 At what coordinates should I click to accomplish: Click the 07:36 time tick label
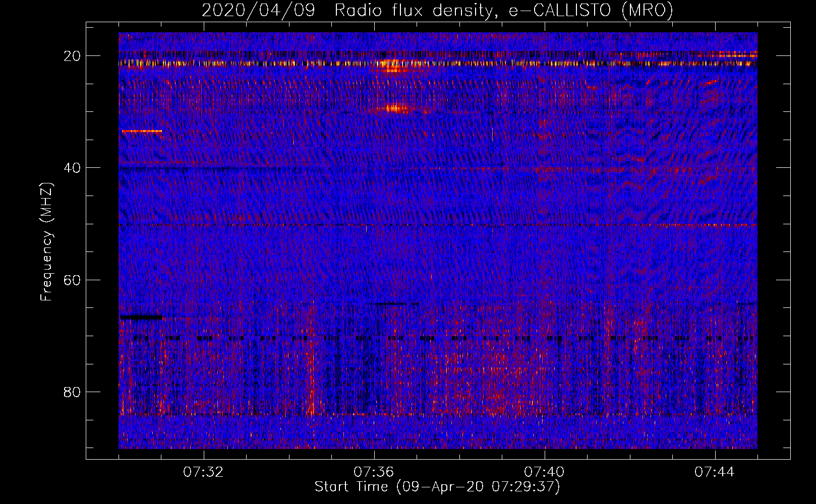click(374, 472)
